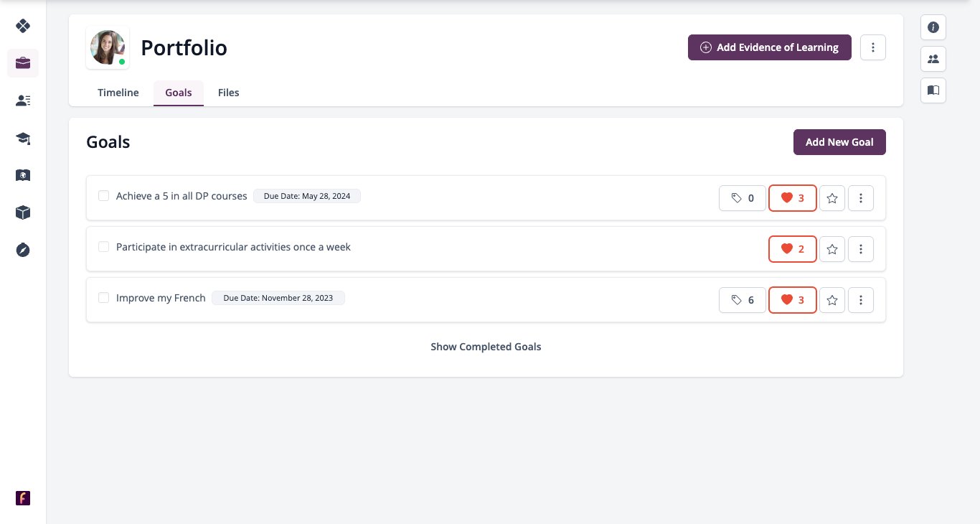
Task: Star the 'Improve my French' goal
Action: click(x=832, y=300)
